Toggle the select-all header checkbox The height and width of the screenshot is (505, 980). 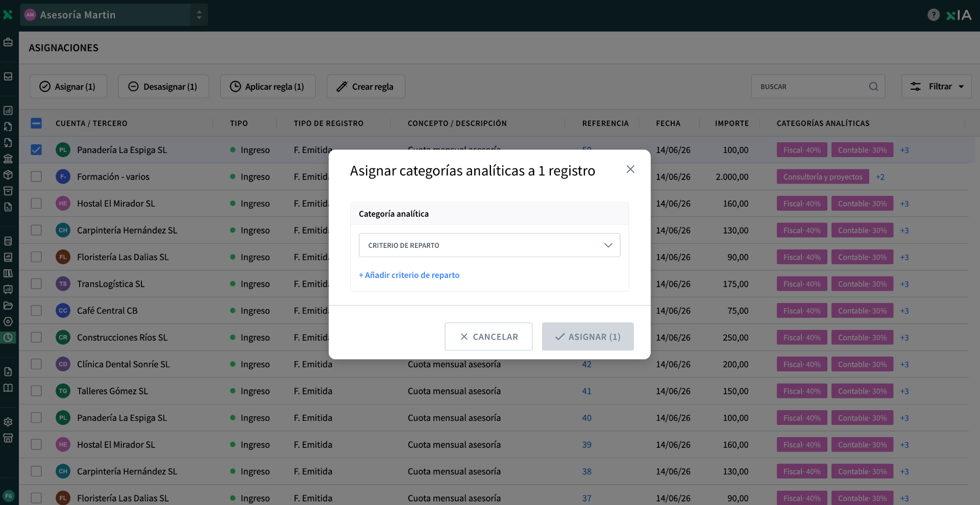(x=36, y=123)
